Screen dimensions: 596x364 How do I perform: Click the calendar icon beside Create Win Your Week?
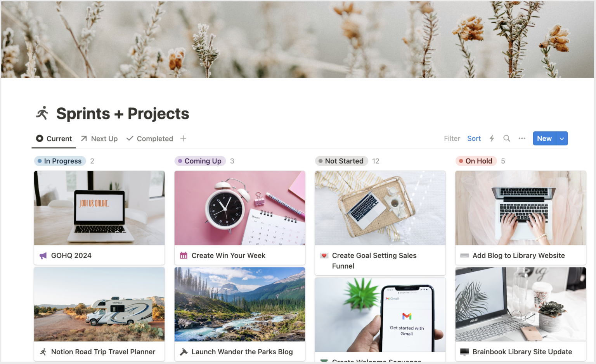coord(184,255)
